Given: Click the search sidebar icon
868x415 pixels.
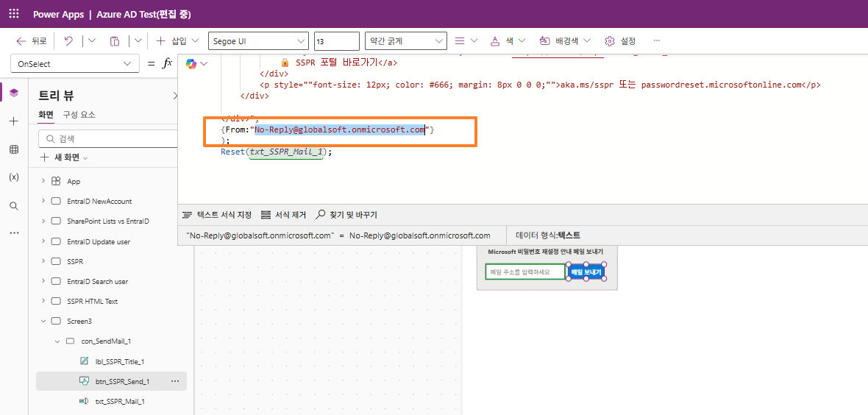Looking at the screenshot, I should click(x=14, y=205).
